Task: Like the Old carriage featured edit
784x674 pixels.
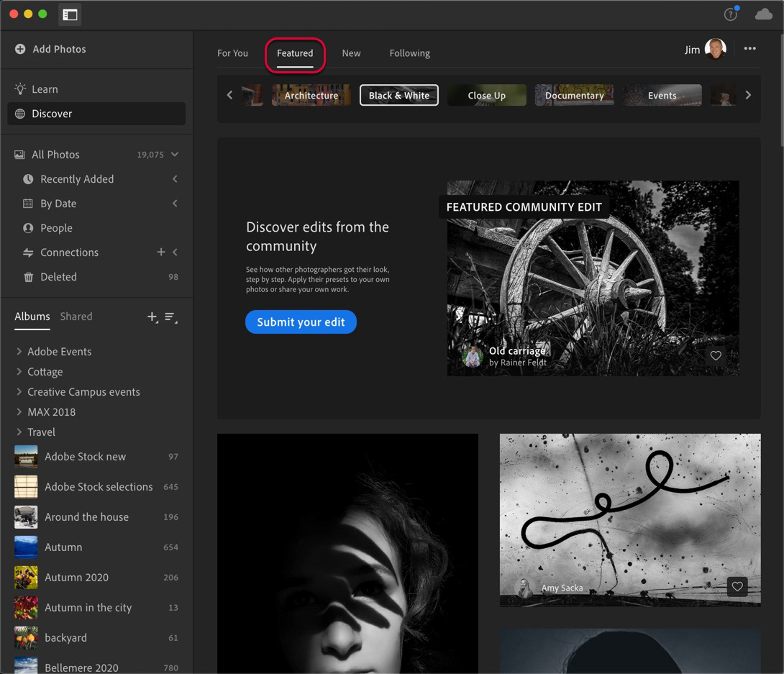Action: pyautogui.click(x=716, y=355)
